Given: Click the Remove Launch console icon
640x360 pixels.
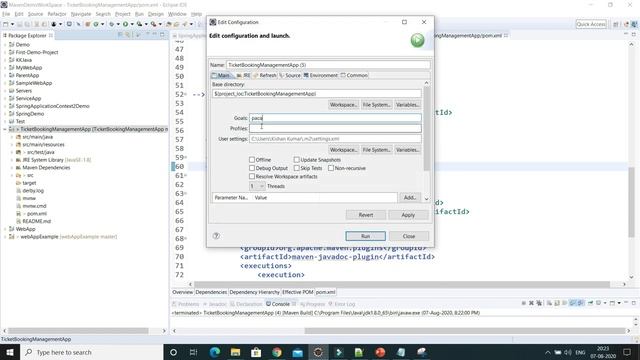Looking at the screenshot, I should tap(531, 303).
